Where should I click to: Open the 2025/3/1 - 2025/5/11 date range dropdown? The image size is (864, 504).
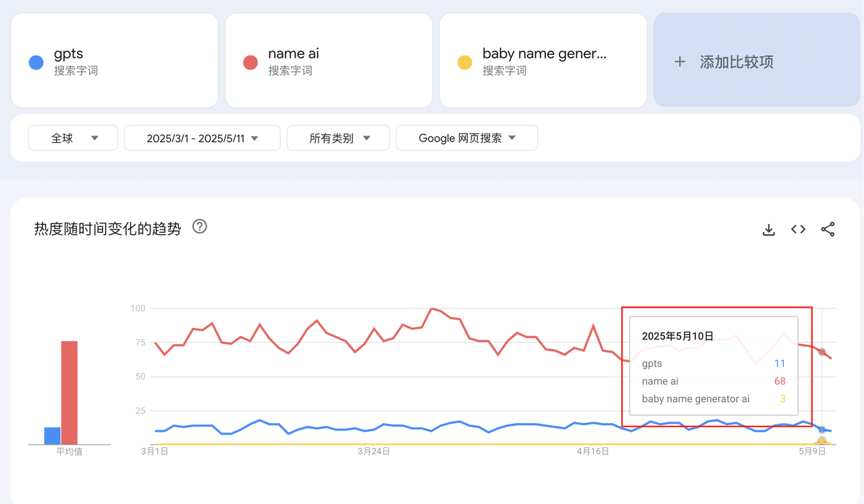(x=202, y=138)
